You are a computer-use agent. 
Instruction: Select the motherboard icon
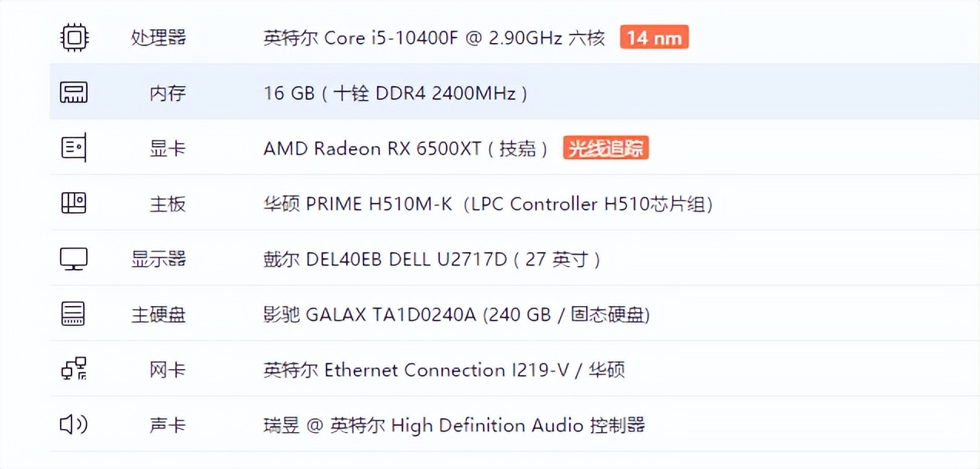(73, 203)
